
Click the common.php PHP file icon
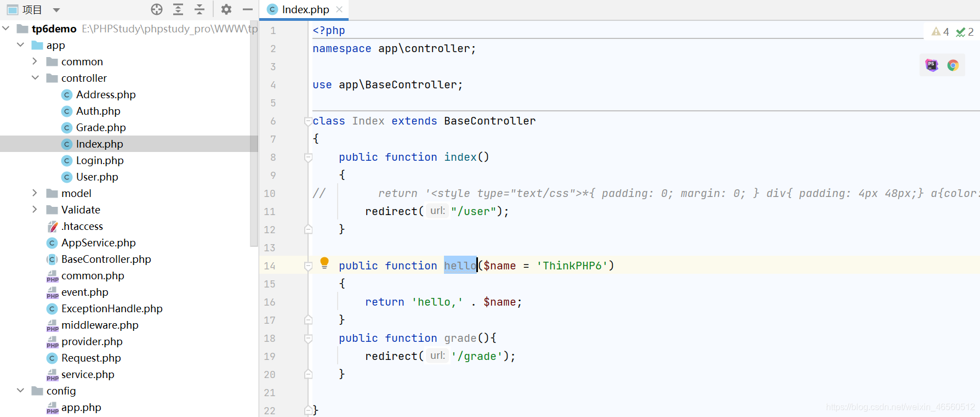point(53,276)
